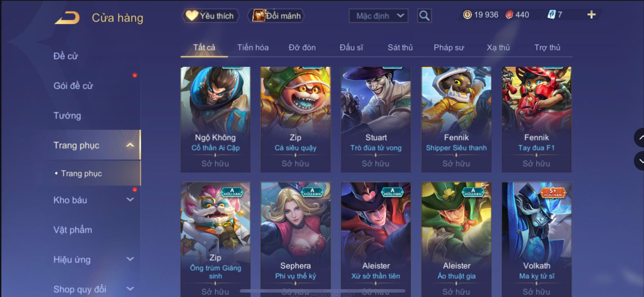Click the chest icon on Đổi mảnh
Image resolution: width=644 pixels, height=297 pixels.
click(x=259, y=15)
